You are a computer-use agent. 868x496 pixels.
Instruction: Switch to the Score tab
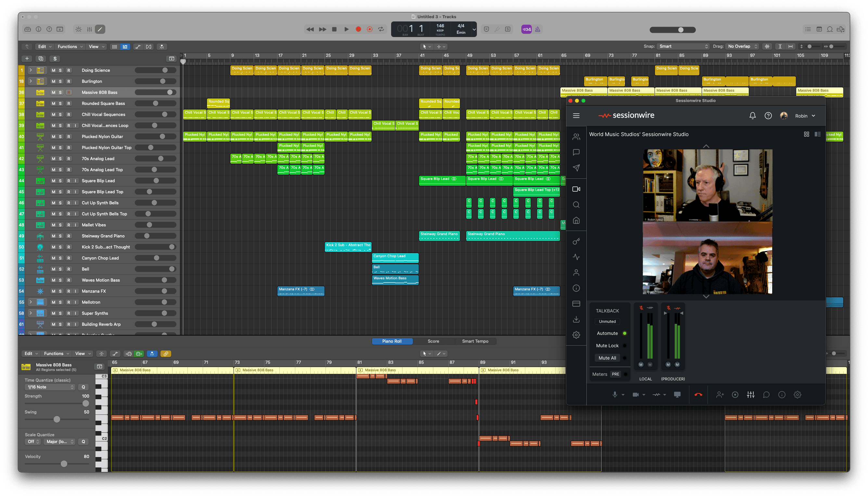433,341
